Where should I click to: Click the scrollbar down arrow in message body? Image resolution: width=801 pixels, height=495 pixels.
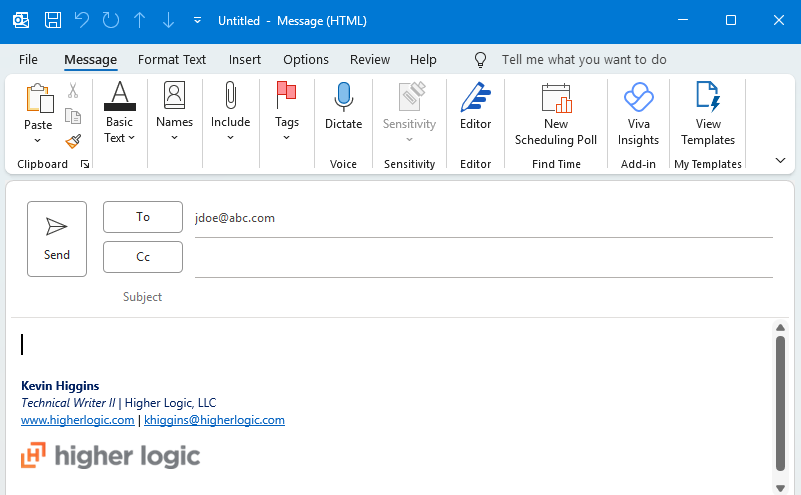(x=780, y=488)
